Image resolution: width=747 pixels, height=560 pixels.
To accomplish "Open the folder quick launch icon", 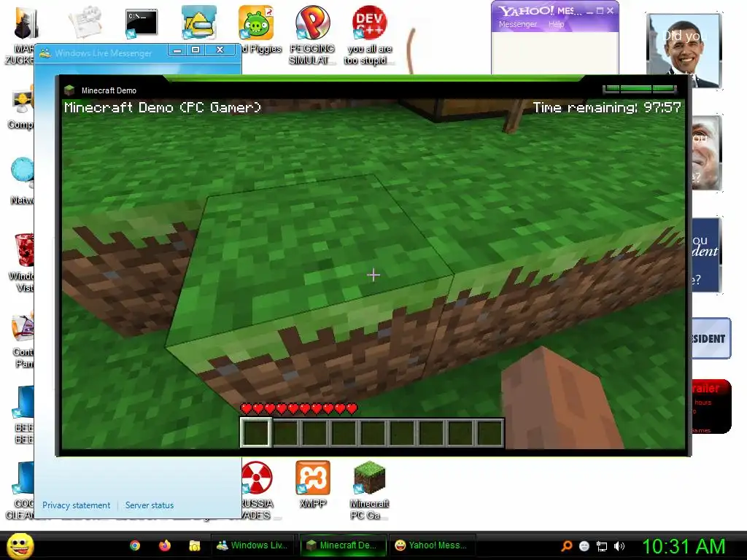I will [194, 545].
